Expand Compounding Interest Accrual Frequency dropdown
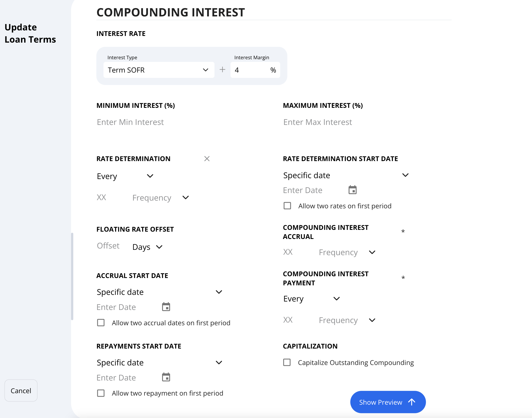This screenshot has width=532, height=418. (347, 252)
